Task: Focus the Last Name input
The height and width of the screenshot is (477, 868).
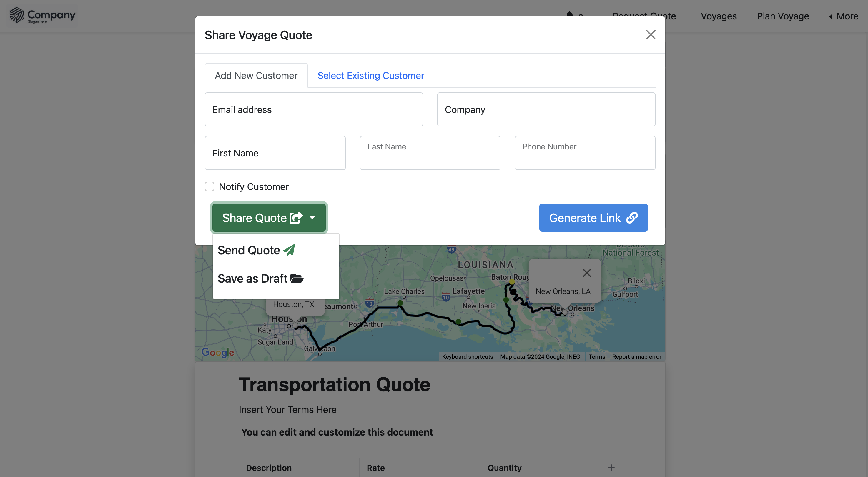Action: [x=430, y=153]
